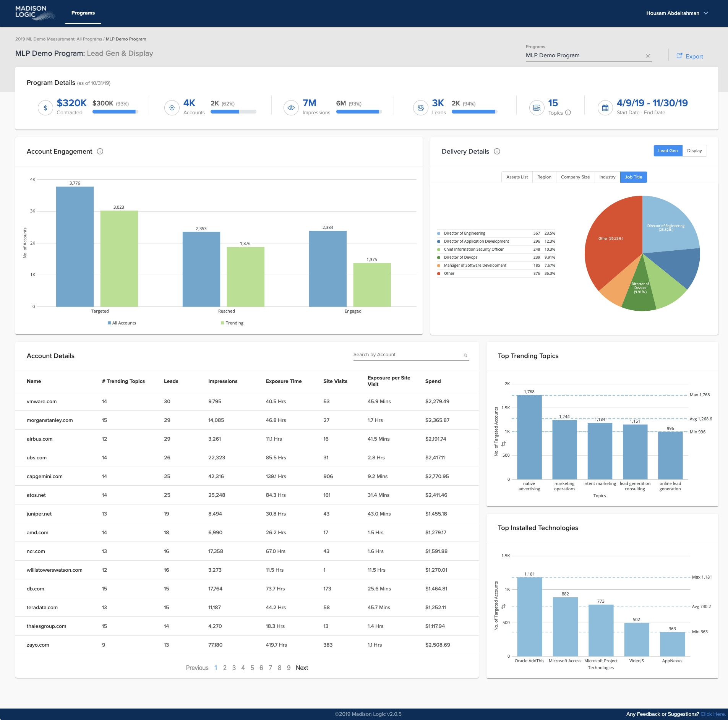Go to page 9 of Account Details
The width and height of the screenshot is (728, 720).
coord(289,668)
